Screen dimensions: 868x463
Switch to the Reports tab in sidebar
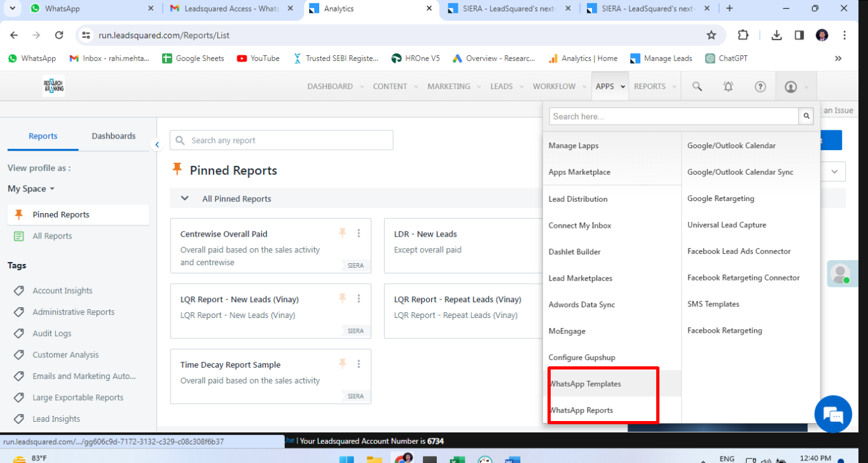[x=43, y=136]
